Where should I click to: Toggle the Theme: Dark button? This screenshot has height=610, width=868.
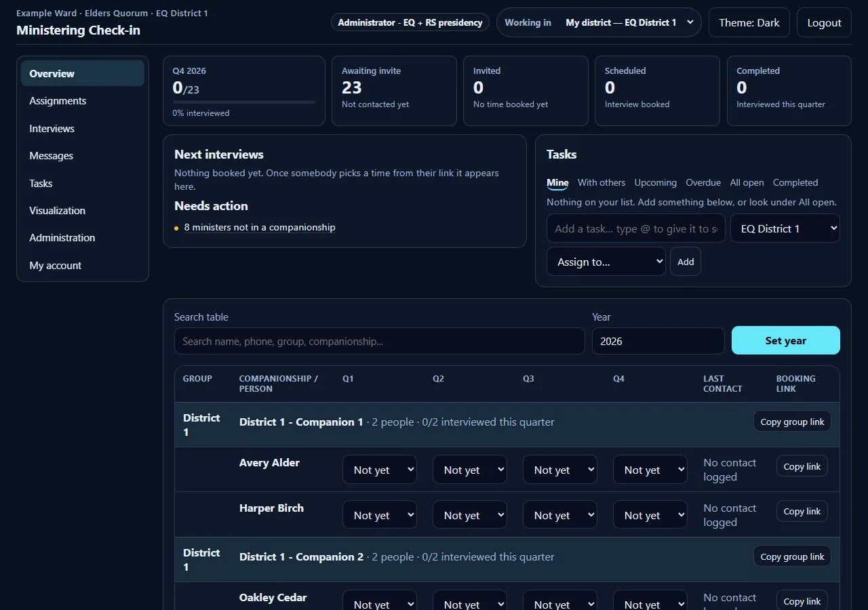(x=749, y=22)
